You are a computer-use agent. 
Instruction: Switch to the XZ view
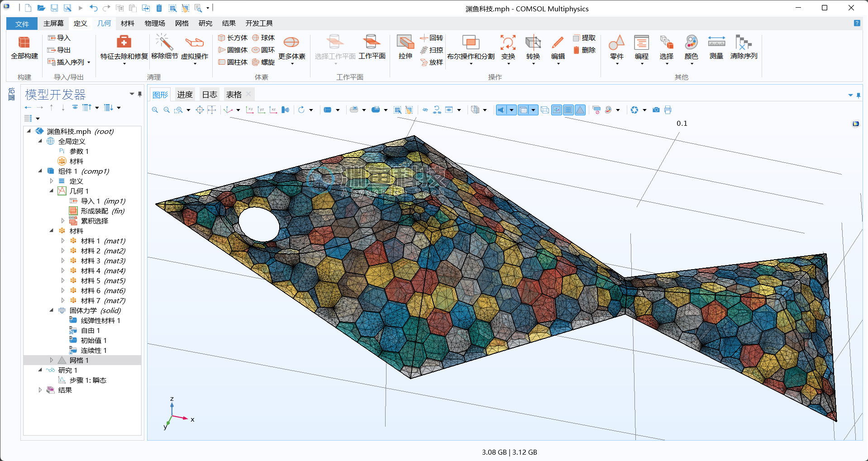click(273, 110)
